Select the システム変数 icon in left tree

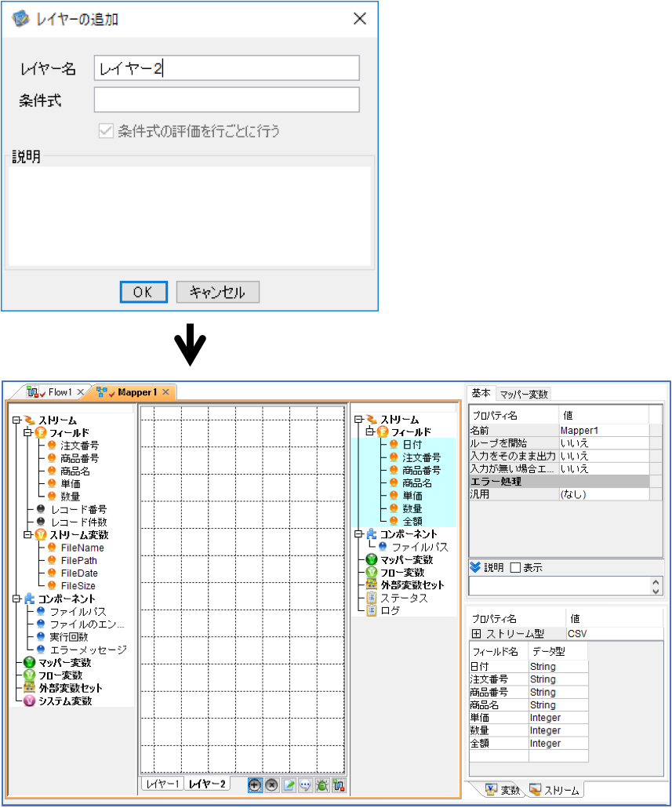(x=30, y=701)
